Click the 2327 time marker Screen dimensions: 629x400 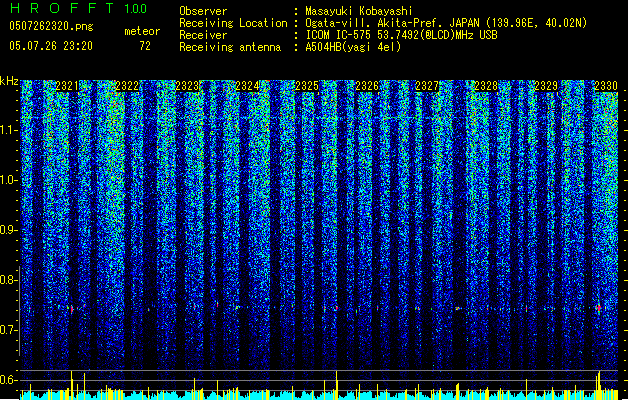point(427,86)
